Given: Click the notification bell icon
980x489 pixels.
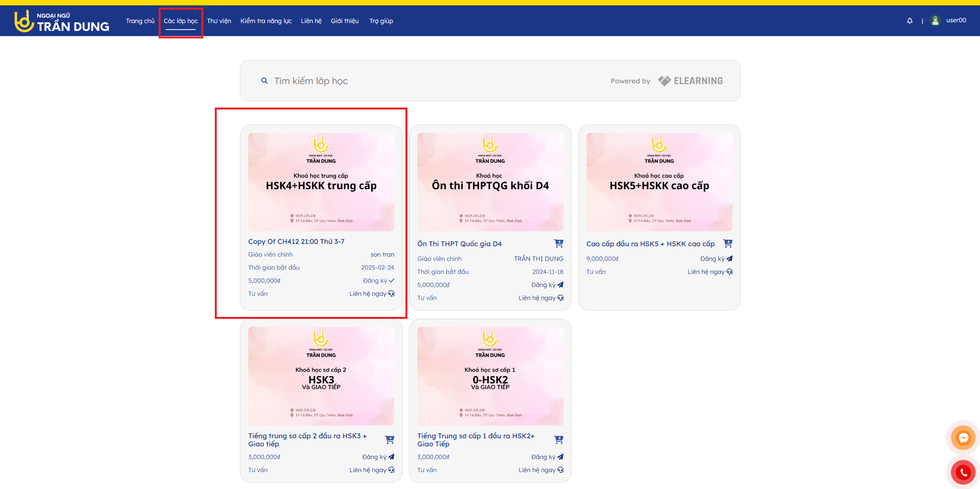Looking at the screenshot, I should pyautogui.click(x=909, y=21).
